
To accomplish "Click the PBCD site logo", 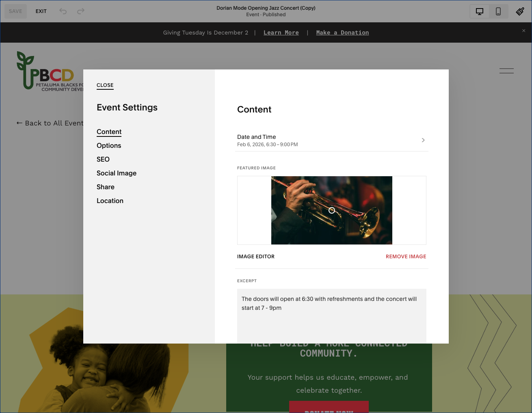I will (50, 71).
